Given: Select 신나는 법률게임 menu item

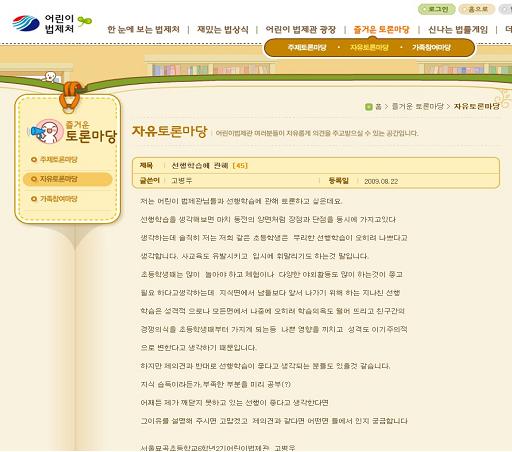Looking at the screenshot, I should (x=458, y=30).
